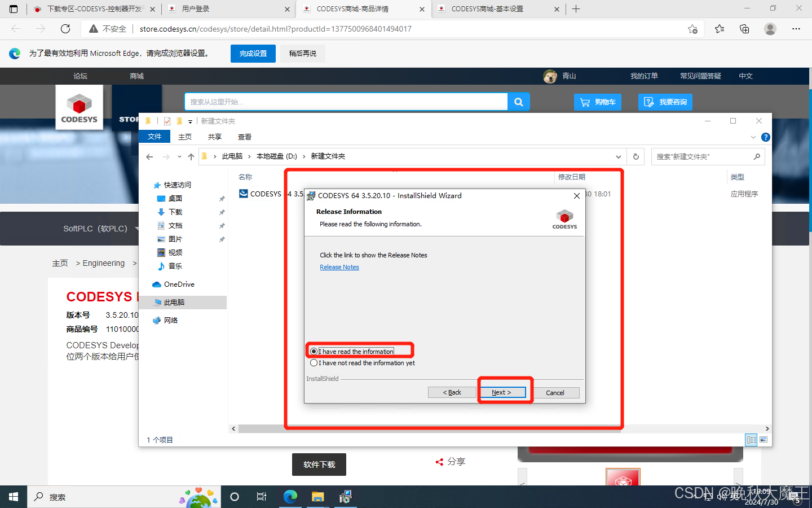Click the 稍后再说 Edge button
The width and height of the screenshot is (812, 508).
click(x=303, y=54)
